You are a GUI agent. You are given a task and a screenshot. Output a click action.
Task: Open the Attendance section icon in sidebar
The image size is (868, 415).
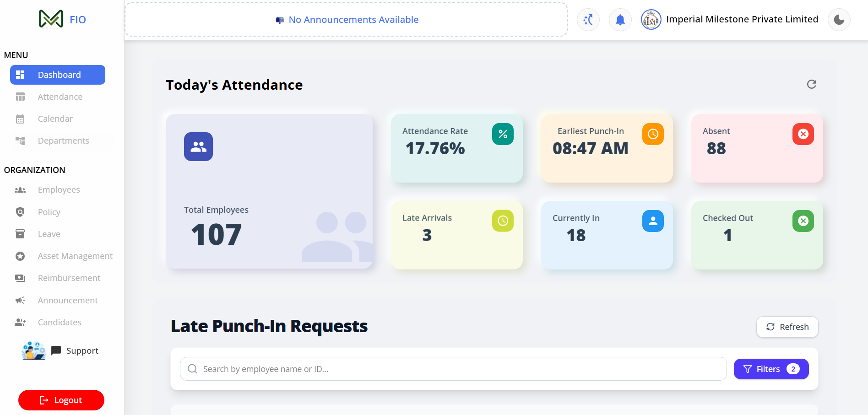(21, 97)
